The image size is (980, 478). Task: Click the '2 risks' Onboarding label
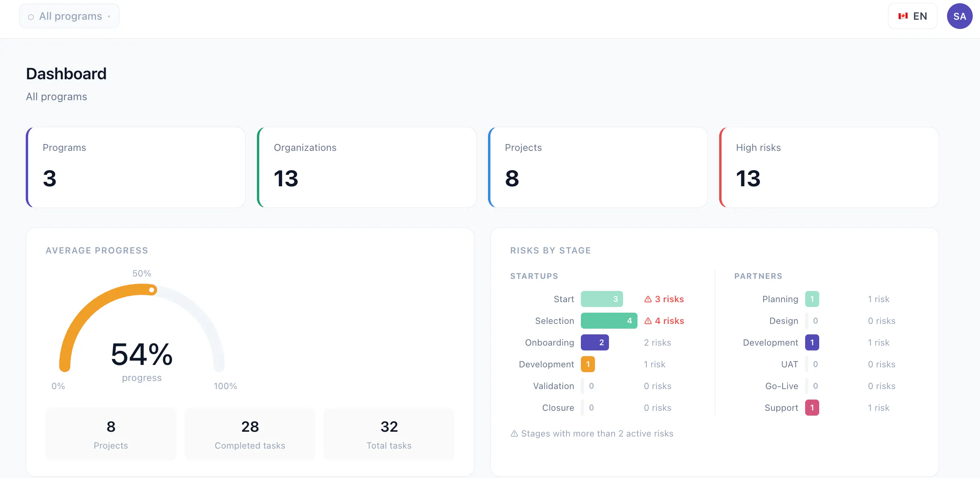(x=657, y=342)
